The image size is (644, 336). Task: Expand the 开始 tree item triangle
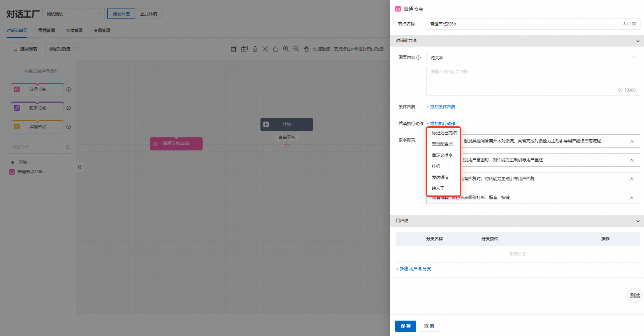click(13, 162)
